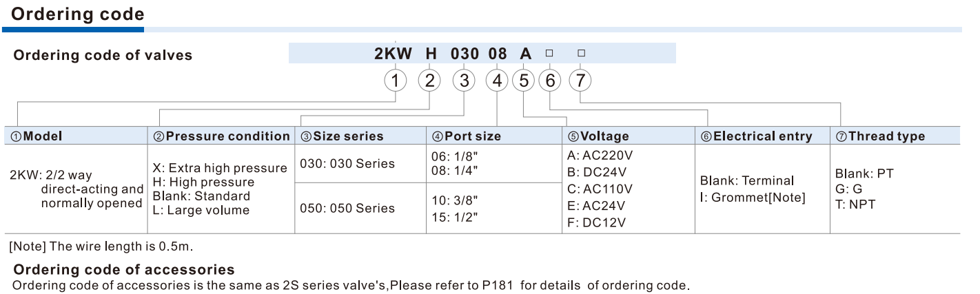Click the A: AC220V voltage option

point(600,154)
